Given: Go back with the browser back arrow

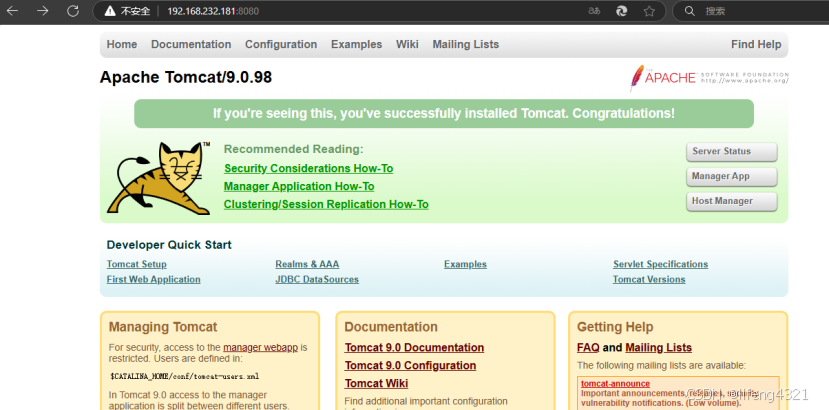Looking at the screenshot, I should (12, 11).
